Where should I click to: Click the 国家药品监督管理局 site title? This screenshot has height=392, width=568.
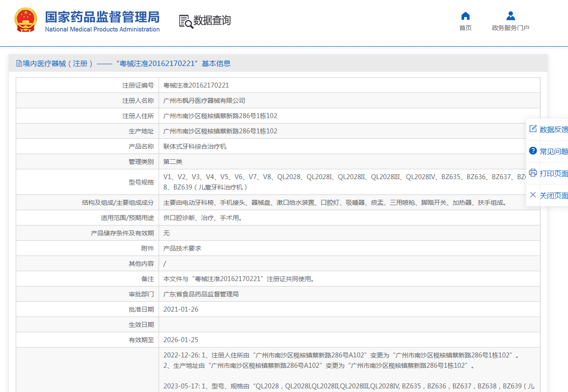click(x=102, y=17)
